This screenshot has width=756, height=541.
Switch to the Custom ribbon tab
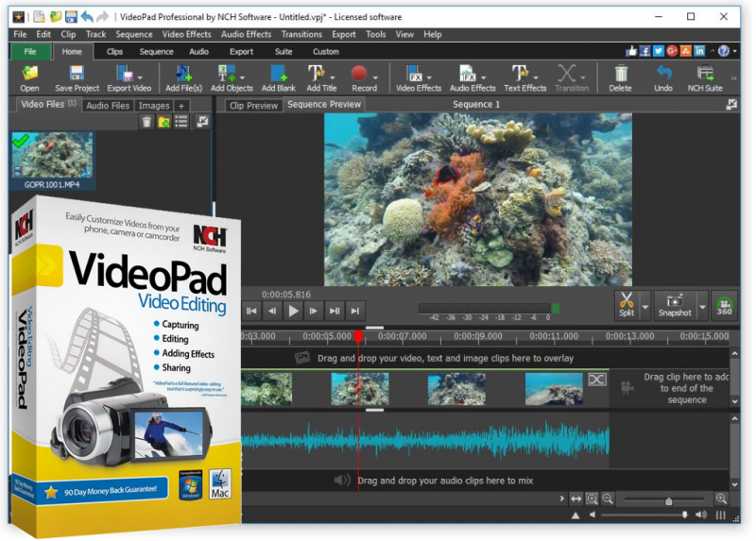click(x=325, y=52)
